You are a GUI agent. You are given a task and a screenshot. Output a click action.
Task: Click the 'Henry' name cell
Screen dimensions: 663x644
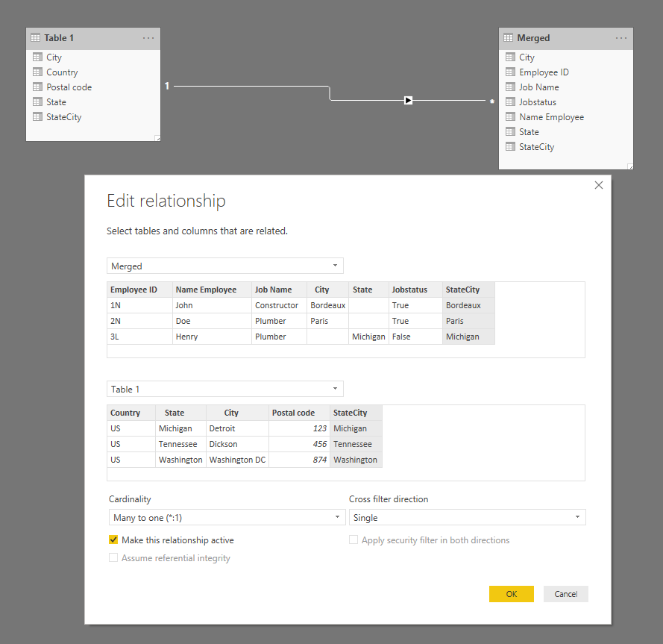(x=212, y=337)
